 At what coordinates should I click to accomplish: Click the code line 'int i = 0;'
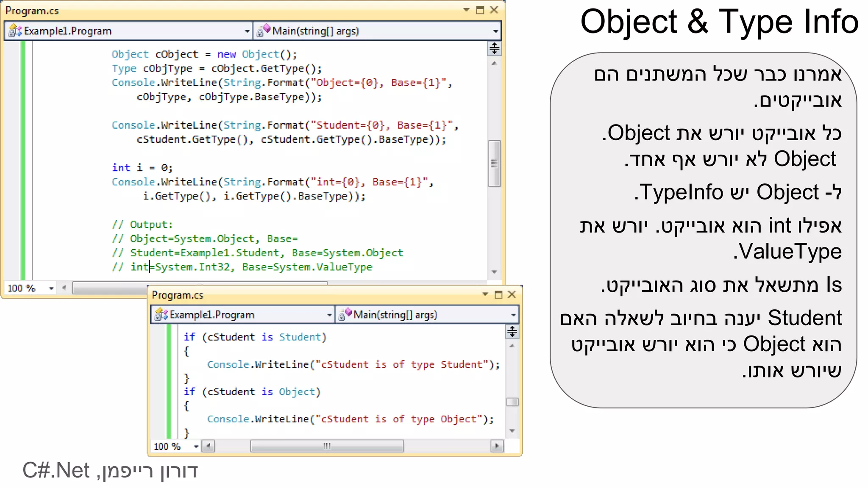(142, 168)
